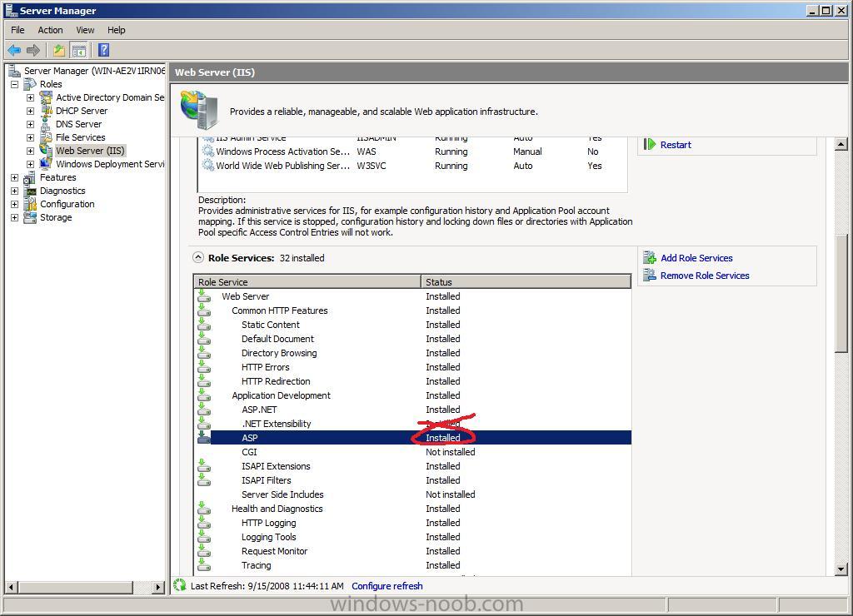The height and width of the screenshot is (616, 853).
Task: Expand the Active Directory Domain Services node
Action: point(31,98)
